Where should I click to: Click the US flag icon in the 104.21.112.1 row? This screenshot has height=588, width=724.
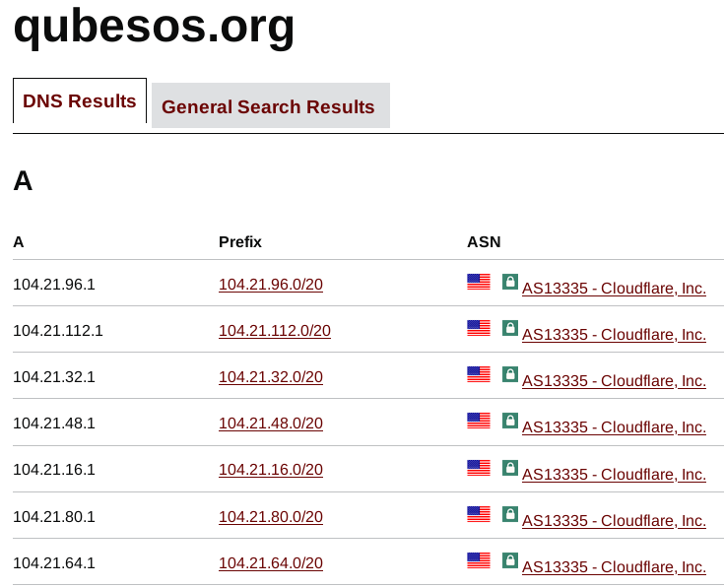tap(479, 328)
